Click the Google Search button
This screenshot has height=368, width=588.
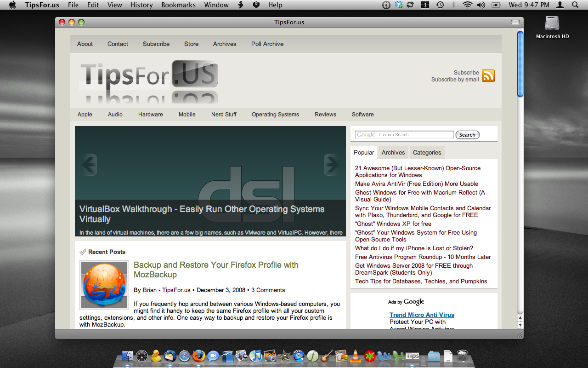click(467, 135)
